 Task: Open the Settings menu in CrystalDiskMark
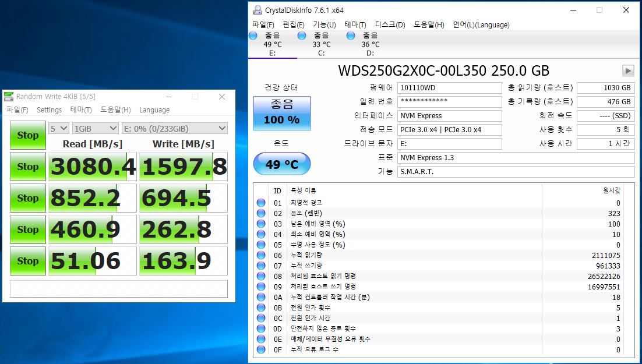[x=49, y=109]
